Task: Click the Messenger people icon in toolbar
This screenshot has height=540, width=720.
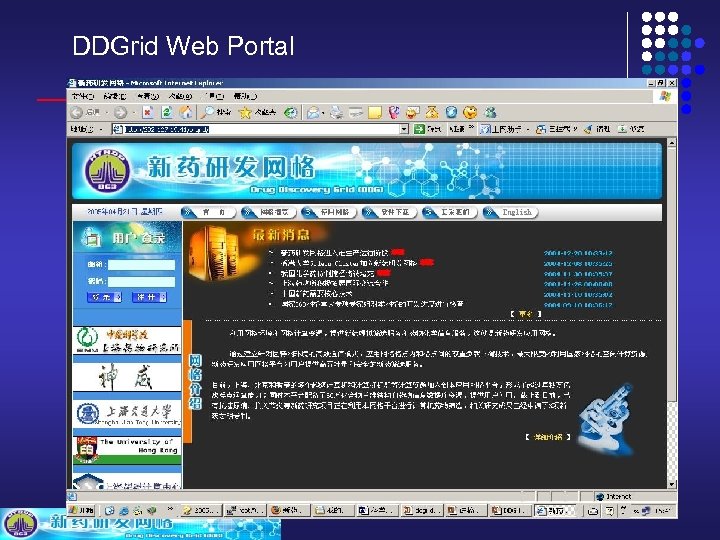Action: (490, 112)
